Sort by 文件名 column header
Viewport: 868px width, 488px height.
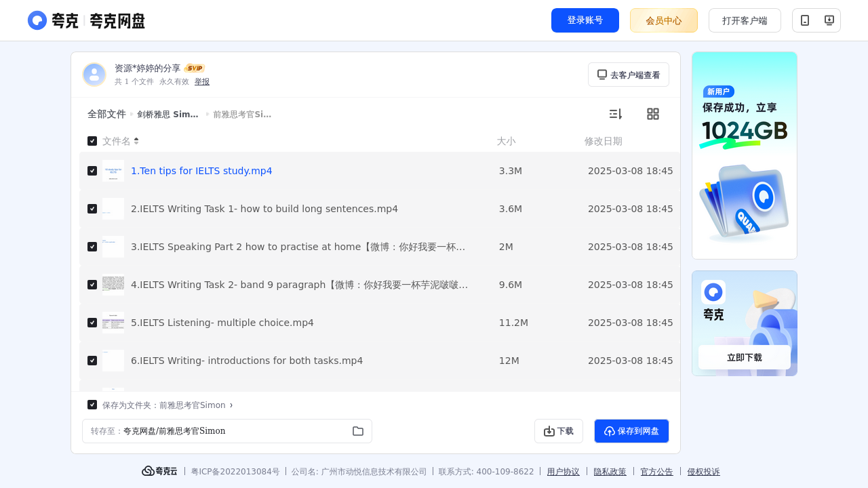pos(117,141)
